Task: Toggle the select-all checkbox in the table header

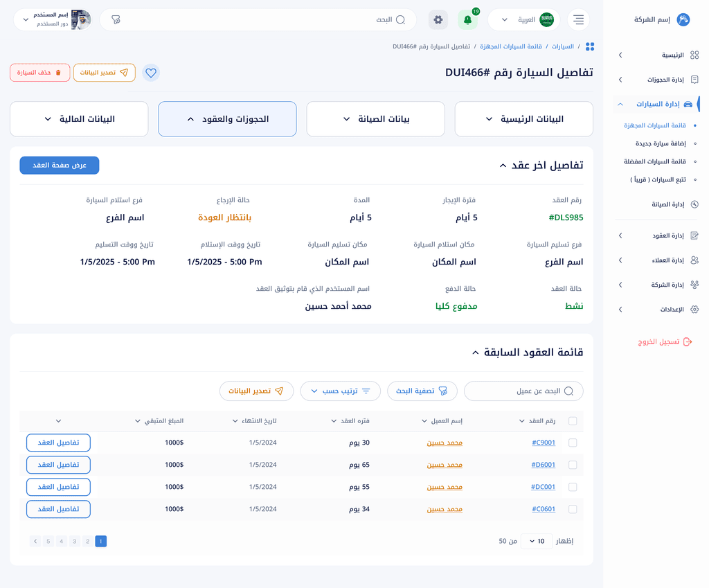Action: click(x=573, y=421)
